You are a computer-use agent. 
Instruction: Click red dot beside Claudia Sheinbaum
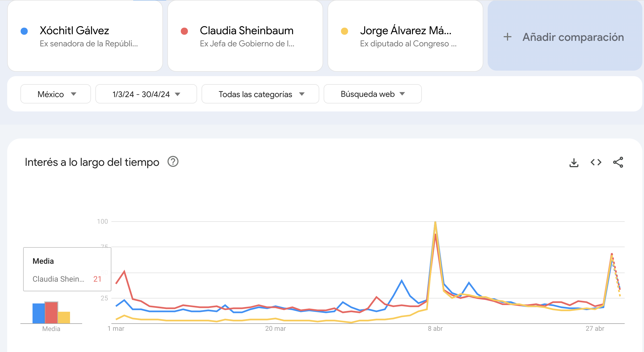pyautogui.click(x=184, y=31)
